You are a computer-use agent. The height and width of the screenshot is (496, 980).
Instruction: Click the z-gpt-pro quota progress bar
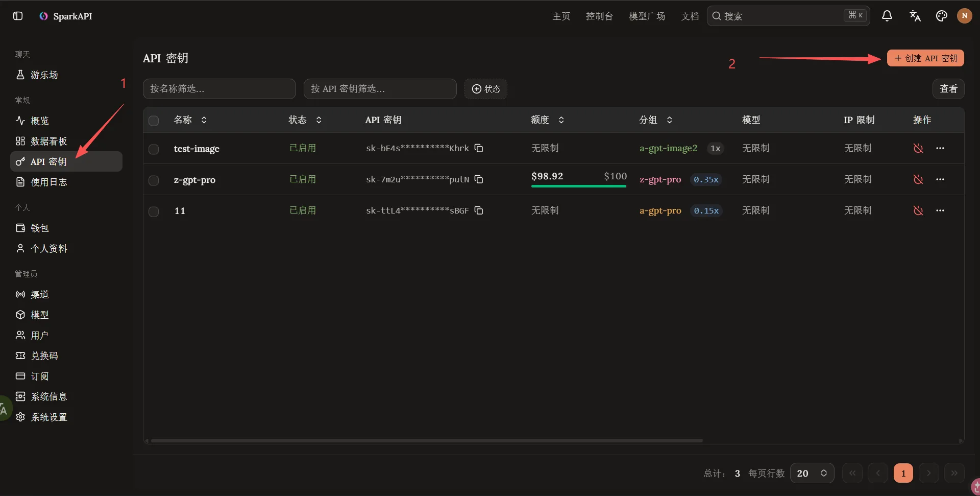pos(578,186)
